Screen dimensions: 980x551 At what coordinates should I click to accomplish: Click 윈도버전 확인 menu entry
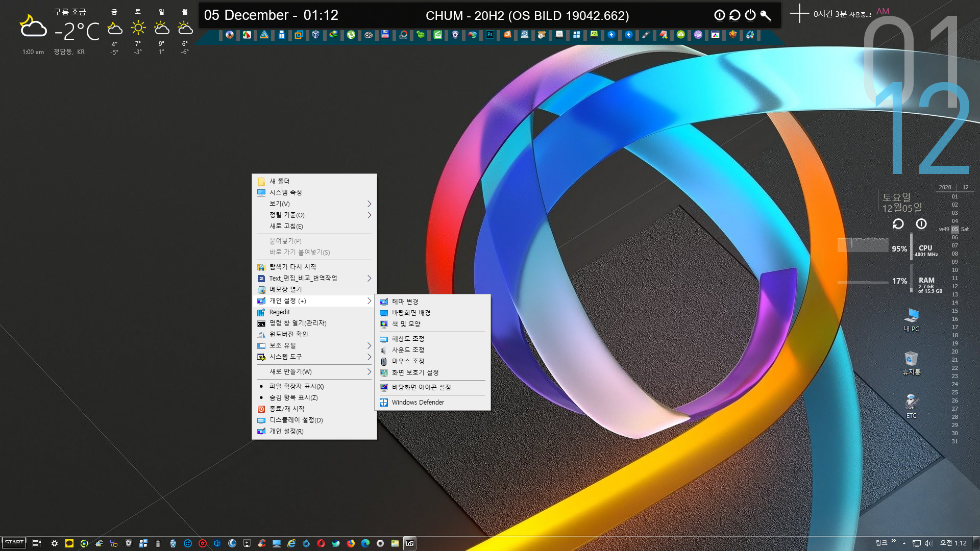[314, 334]
